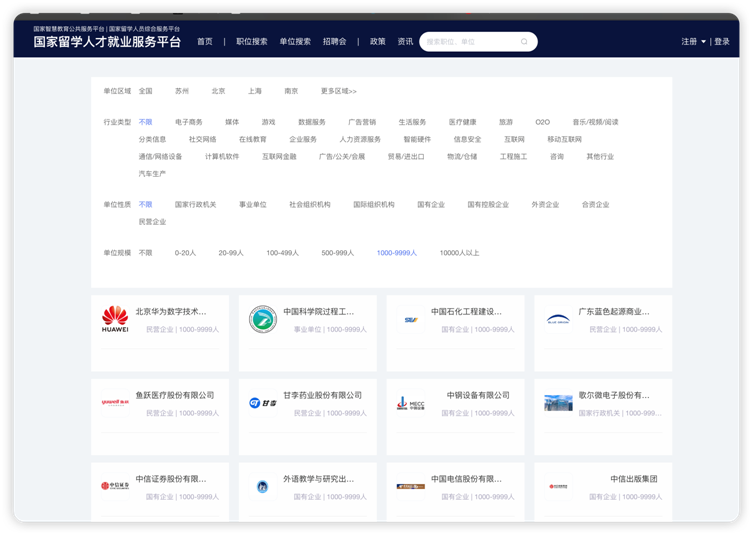This screenshot has width=752, height=535.
Task: Click the 中信出版集团 logo
Action: tap(558, 486)
